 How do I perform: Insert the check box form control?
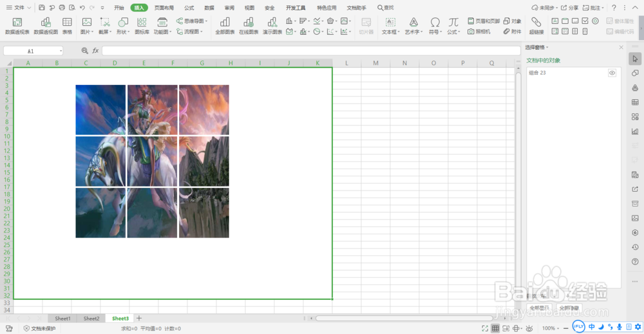tap(585, 21)
